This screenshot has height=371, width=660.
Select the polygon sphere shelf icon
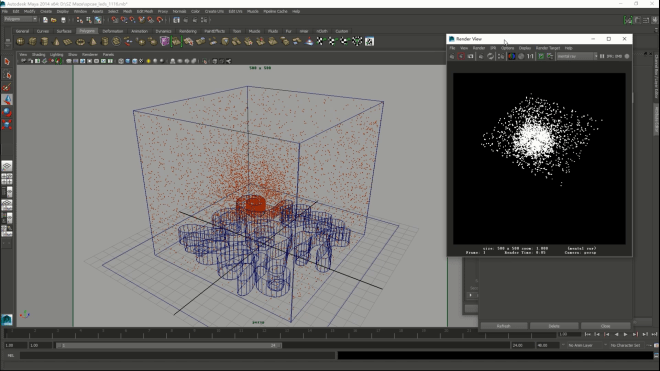click(x=20, y=41)
